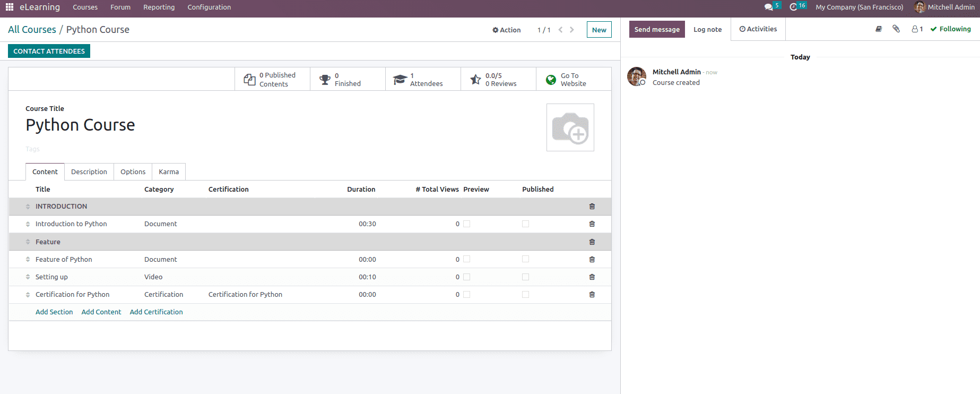Viewport: 980px width, 394px height.
Task: Toggle Preview checkbox for Setting up
Action: tap(467, 277)
